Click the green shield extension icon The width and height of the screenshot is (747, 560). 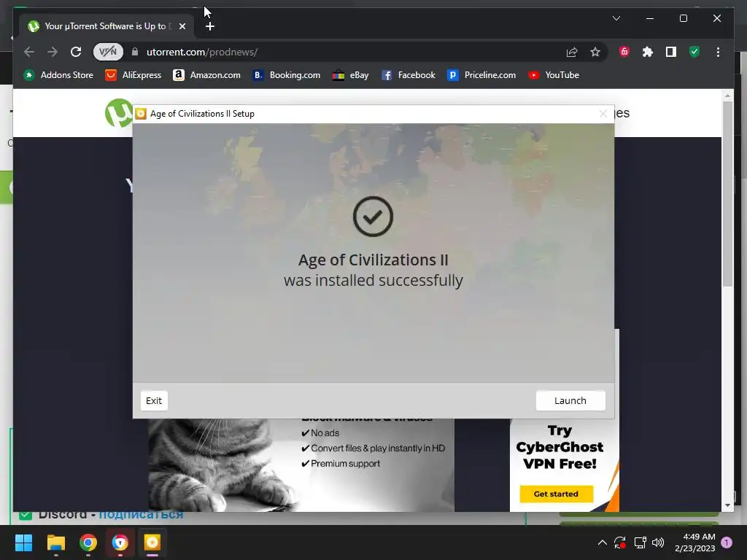(x=694, y=52)
